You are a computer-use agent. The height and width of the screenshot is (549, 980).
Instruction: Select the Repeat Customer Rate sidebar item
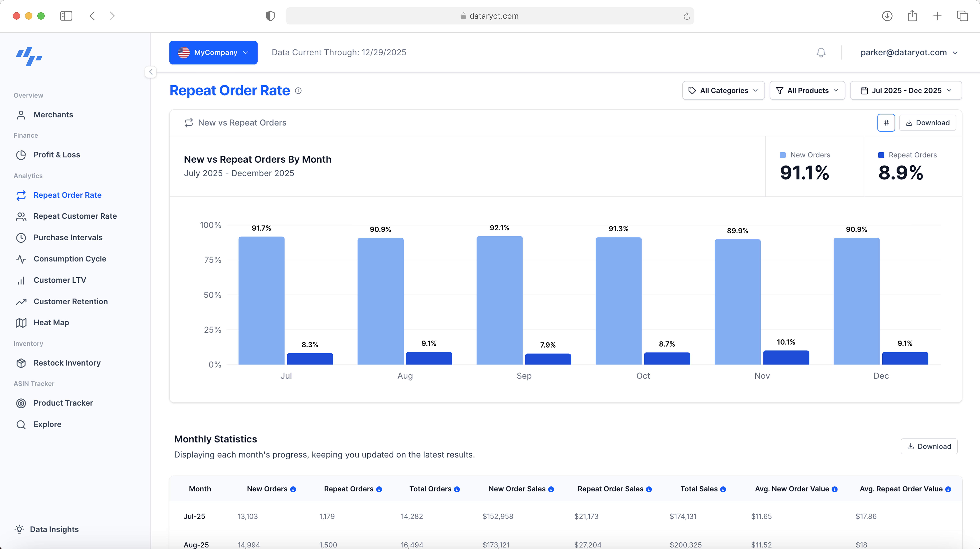[x=75, y=216]
